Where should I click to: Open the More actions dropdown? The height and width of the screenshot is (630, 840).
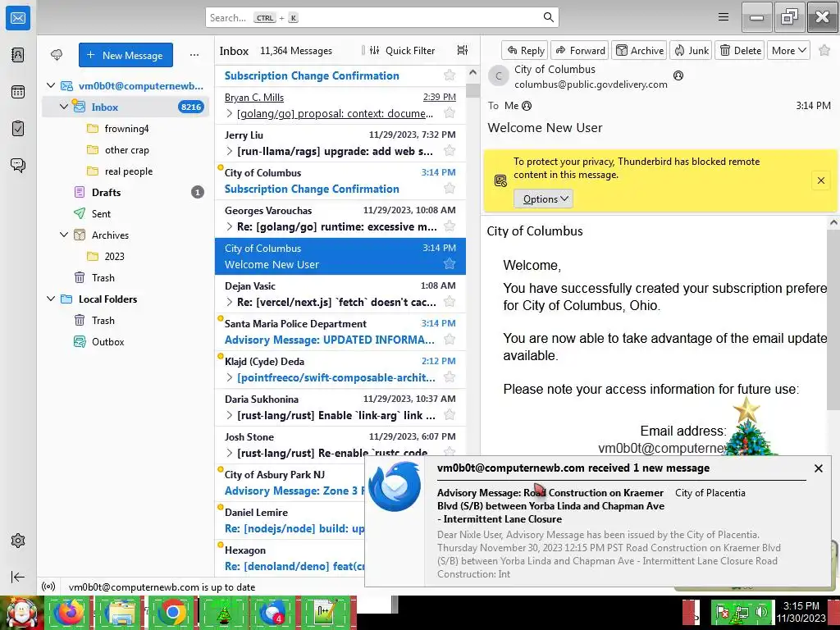[x=788, y=50]
